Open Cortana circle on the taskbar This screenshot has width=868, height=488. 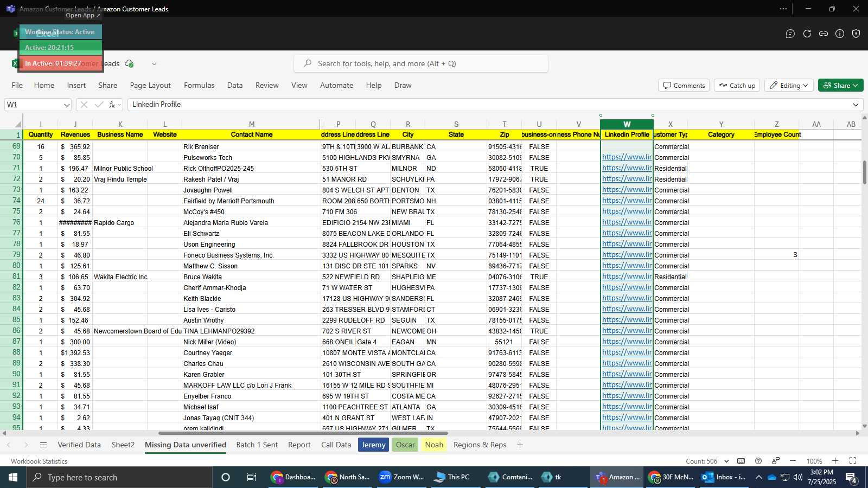coord(226,477)
